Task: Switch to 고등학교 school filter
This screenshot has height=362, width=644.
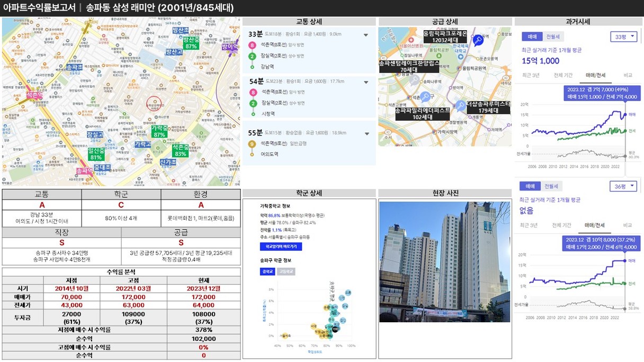Action: click(x=286, y=271)
